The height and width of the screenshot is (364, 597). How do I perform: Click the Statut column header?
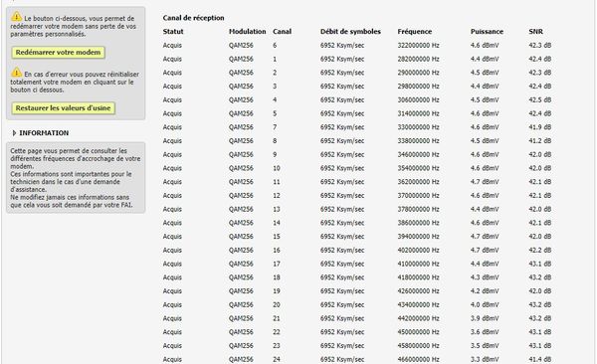(x=173, y=32)
